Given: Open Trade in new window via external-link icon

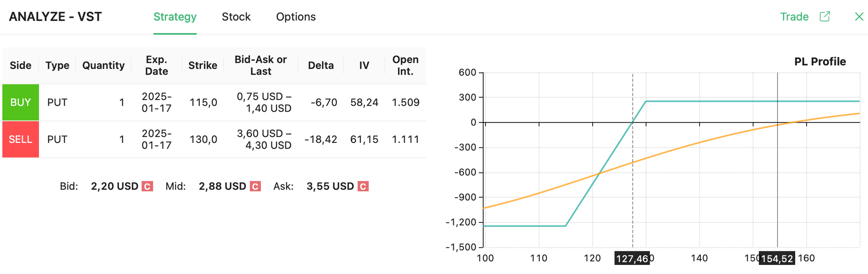Looking at the screenshot, I should [825, 16].
